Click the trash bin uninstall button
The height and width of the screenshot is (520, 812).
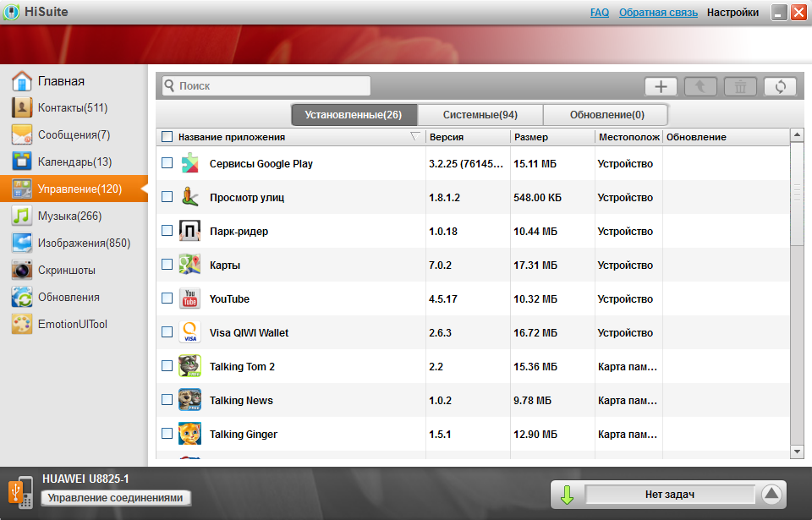pos(741,86)
